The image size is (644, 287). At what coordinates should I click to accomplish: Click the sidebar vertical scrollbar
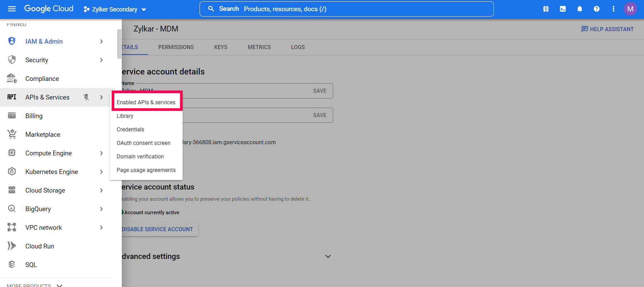click(x=119, y=44)
